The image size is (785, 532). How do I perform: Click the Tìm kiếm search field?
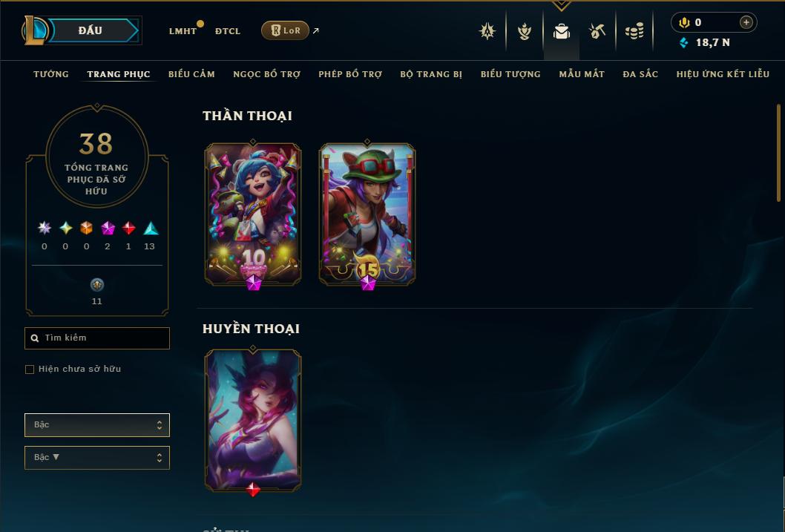[97, 338]
